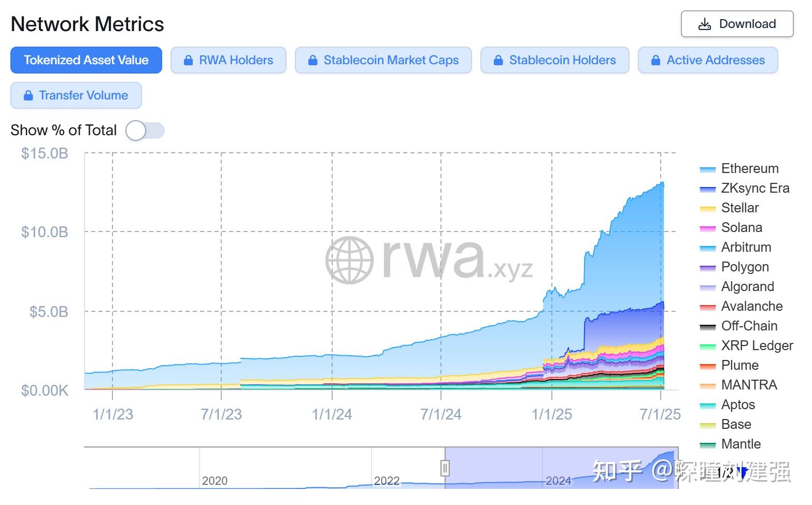Go to next legend page arrow
Viewport: 812px width, 505px height.
coord(744,472)
